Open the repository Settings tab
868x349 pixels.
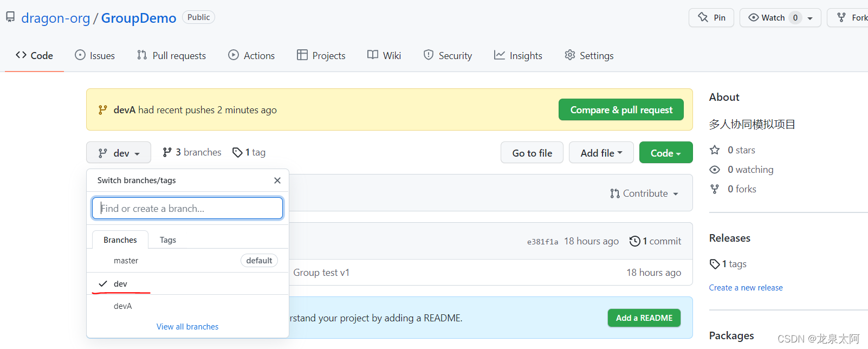click(x=589, y=55)
